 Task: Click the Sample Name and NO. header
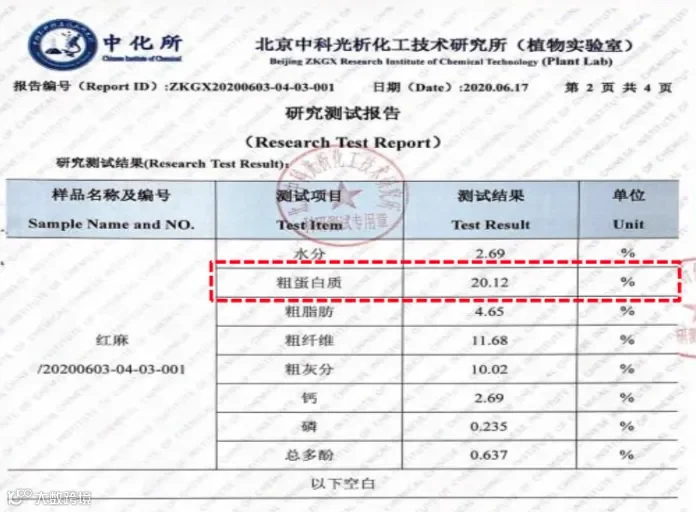click(111, 224)
